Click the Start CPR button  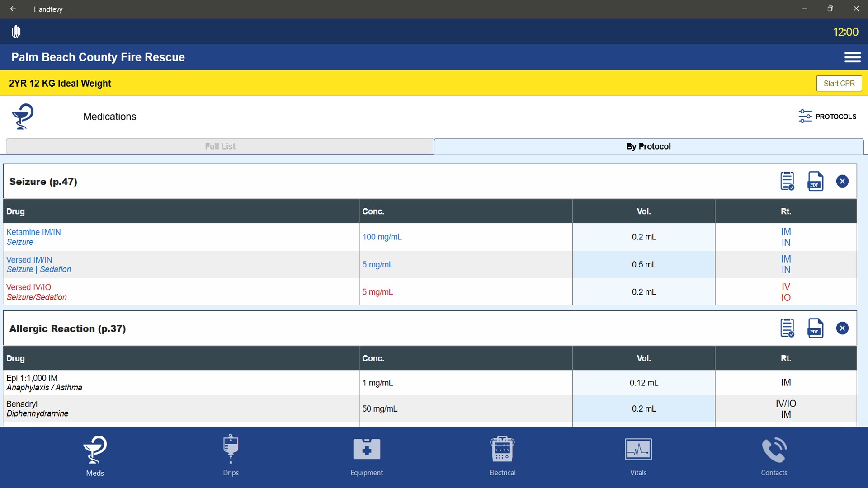pos(839,83)
